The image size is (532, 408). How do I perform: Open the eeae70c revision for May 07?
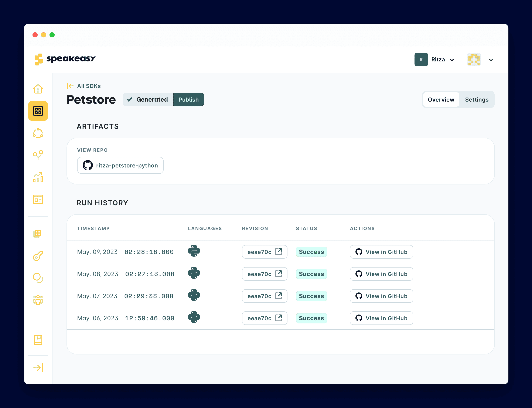(x=262, y=296)
